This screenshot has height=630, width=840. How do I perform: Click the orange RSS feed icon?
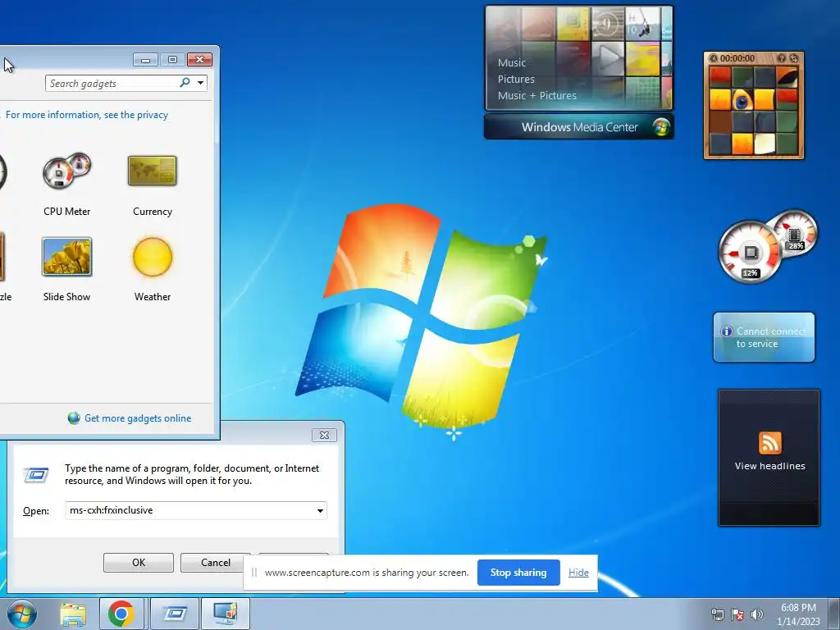tap(769, 443)
